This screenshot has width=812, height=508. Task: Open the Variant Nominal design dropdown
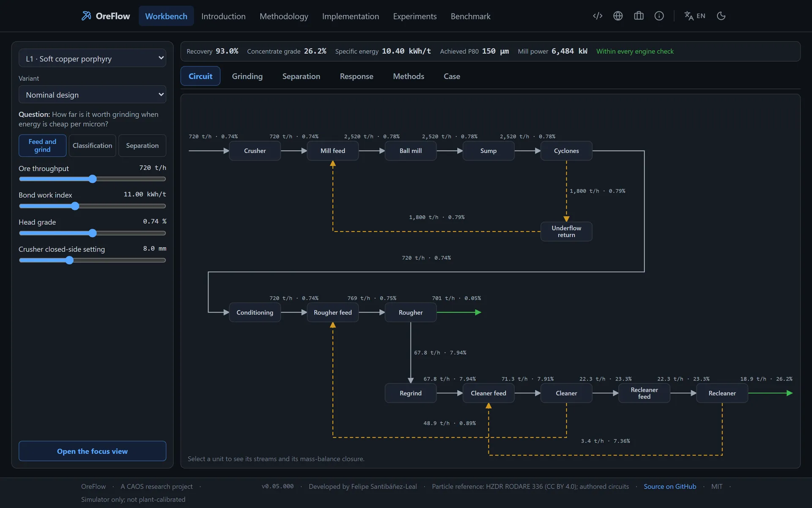(92, 94)
